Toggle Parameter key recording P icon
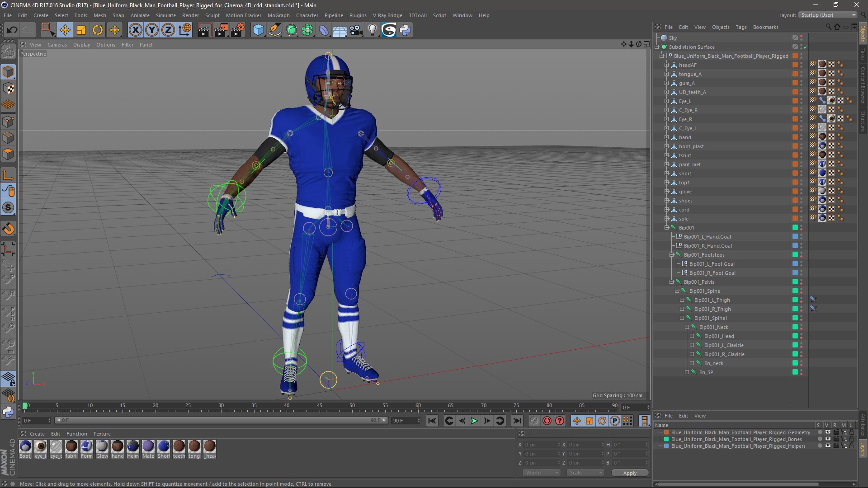This screenshot has height=488, width=868. (x=615, y=421)
